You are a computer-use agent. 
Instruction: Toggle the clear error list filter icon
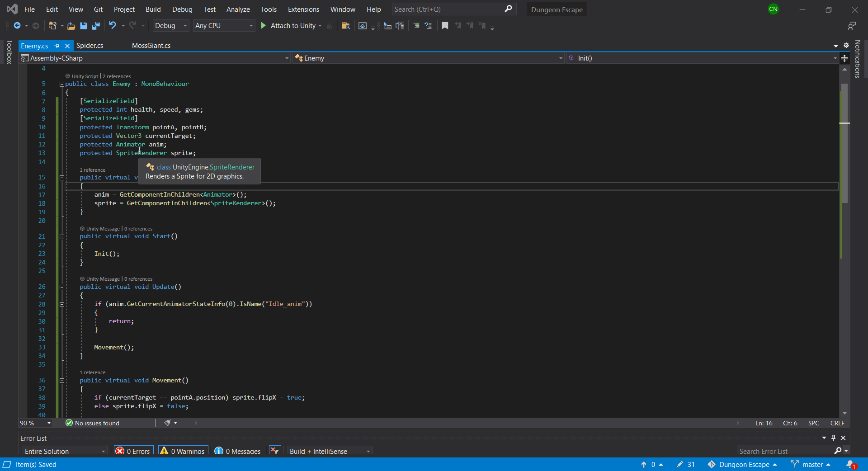[x=274, y=451]
